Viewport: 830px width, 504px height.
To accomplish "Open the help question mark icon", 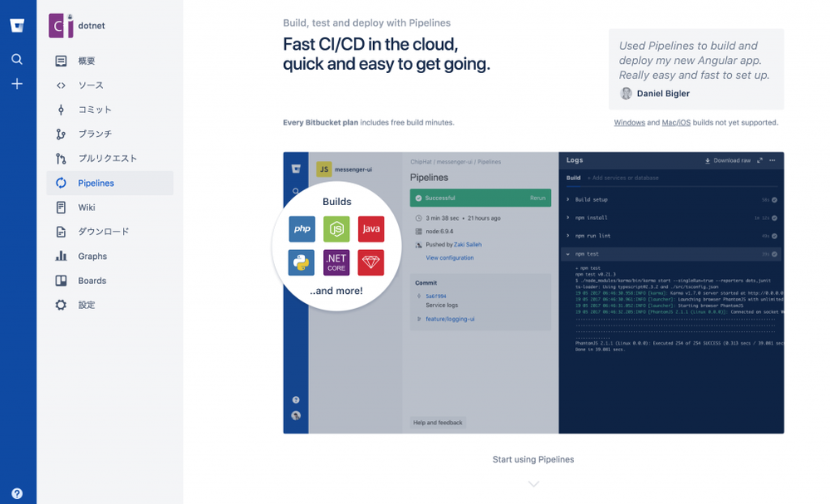I will [x=17, y=493].
